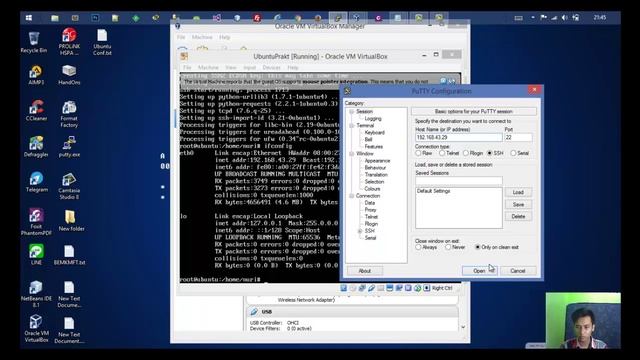Select Appearance in PuTTY category tree

[377, 161]
